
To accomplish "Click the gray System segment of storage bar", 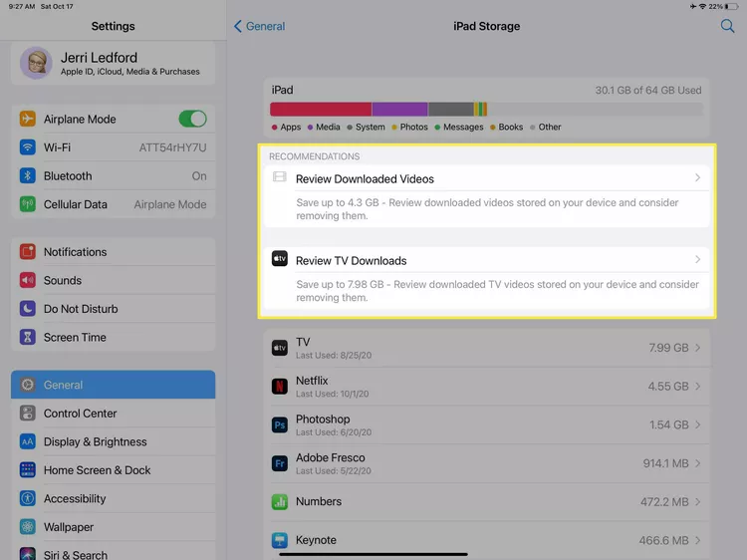I will coord(451,110).
